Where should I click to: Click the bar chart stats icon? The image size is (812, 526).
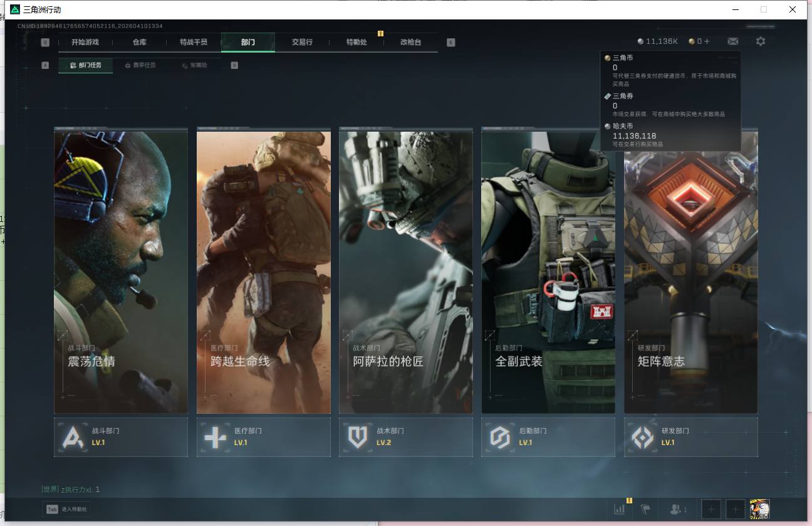point(619,509)
